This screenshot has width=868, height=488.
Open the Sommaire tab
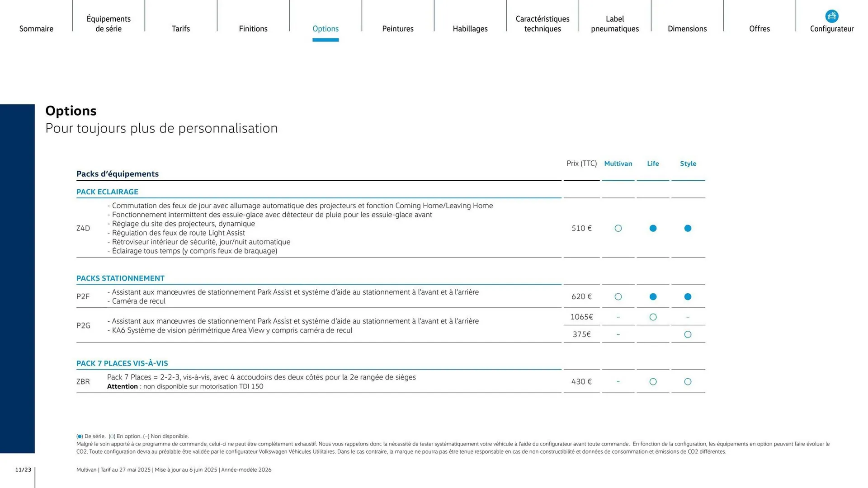tap(36, 28)
